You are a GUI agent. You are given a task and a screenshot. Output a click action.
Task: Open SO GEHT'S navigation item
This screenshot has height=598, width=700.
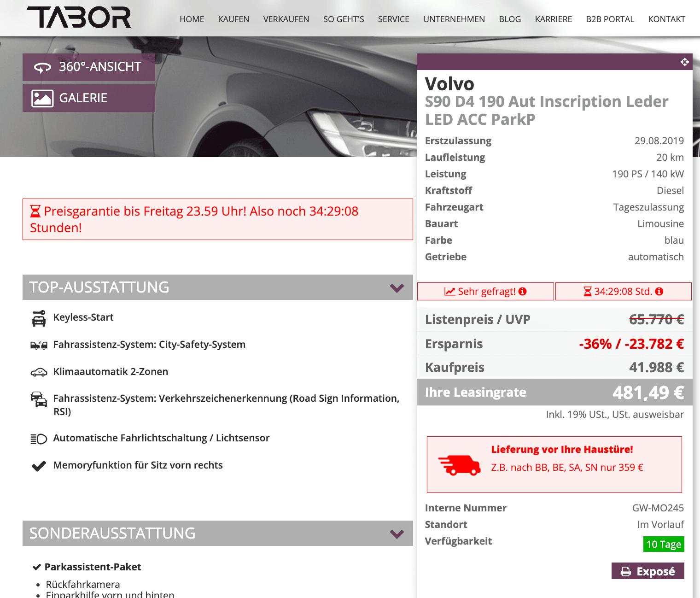pos(344,19)
